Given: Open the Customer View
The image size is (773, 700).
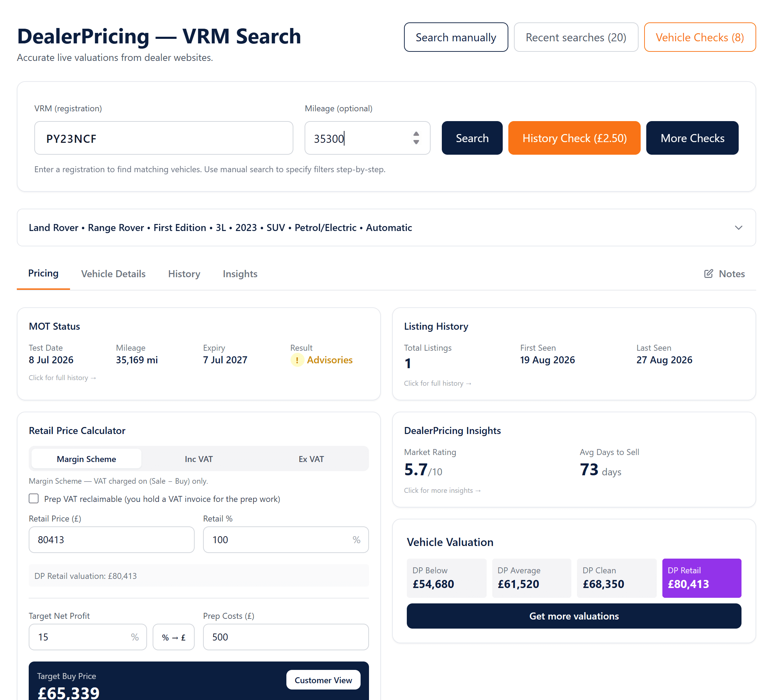Looking at the screenshot, I should [323, 680].
